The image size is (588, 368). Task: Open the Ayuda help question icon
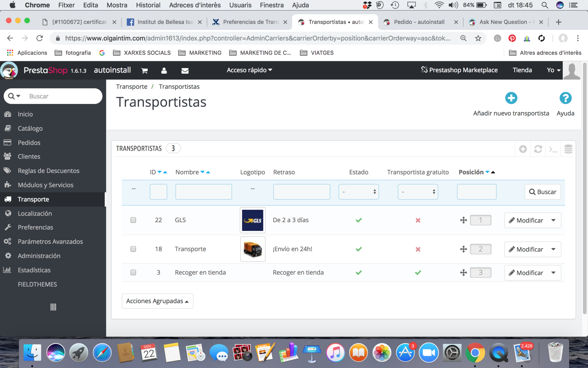point(565,98)
